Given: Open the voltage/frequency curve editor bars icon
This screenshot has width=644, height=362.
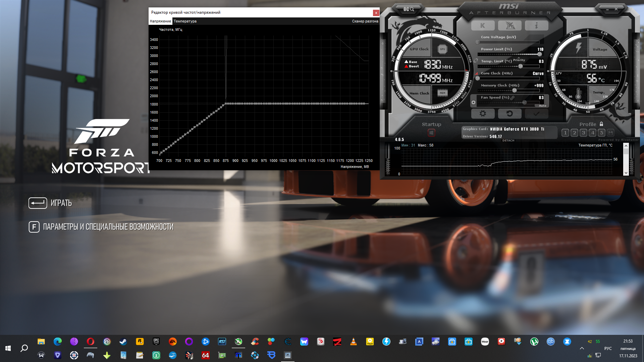Looking at the screenshot, I should 476,73.
